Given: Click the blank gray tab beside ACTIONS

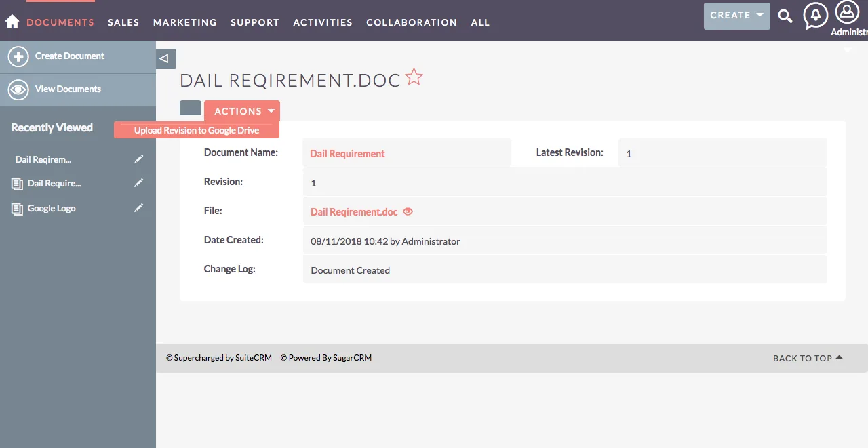Looking at the screenshot, I should [191, 108].
